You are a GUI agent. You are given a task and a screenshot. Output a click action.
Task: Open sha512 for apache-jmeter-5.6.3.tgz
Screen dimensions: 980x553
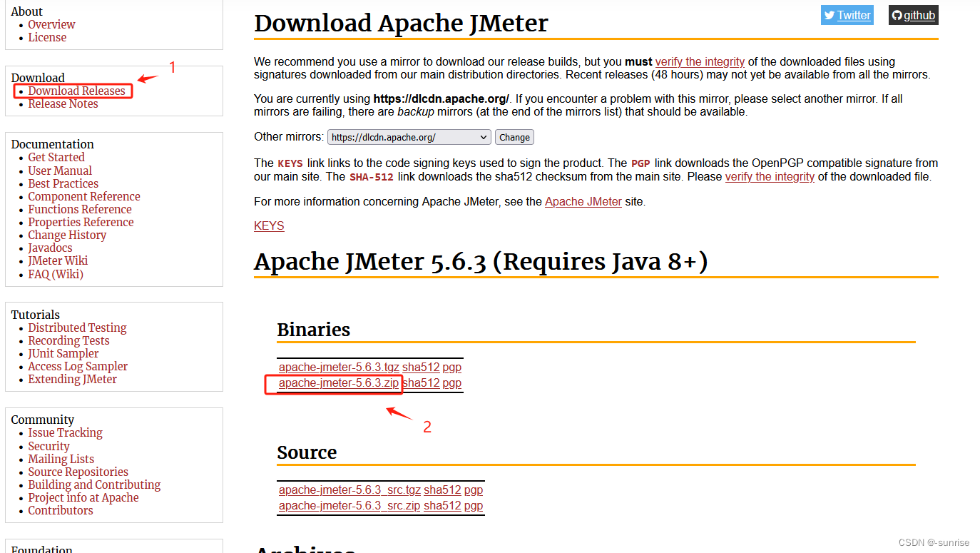click(421, 367)
